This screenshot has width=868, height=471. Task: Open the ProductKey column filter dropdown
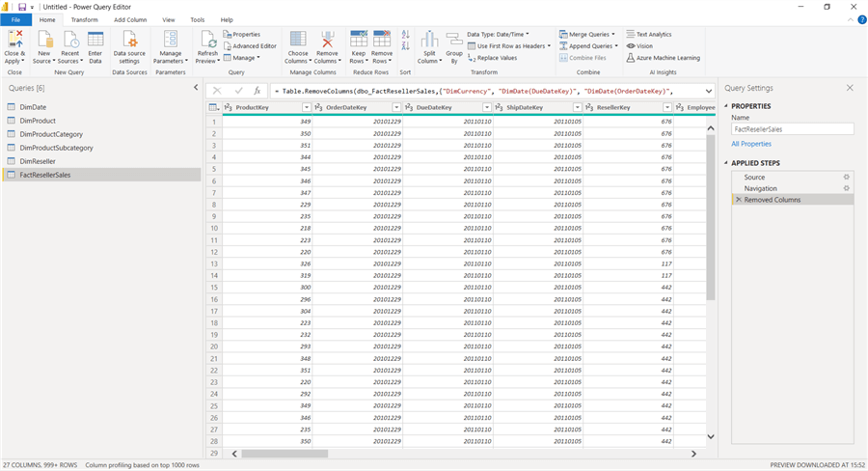pos(306,107)
